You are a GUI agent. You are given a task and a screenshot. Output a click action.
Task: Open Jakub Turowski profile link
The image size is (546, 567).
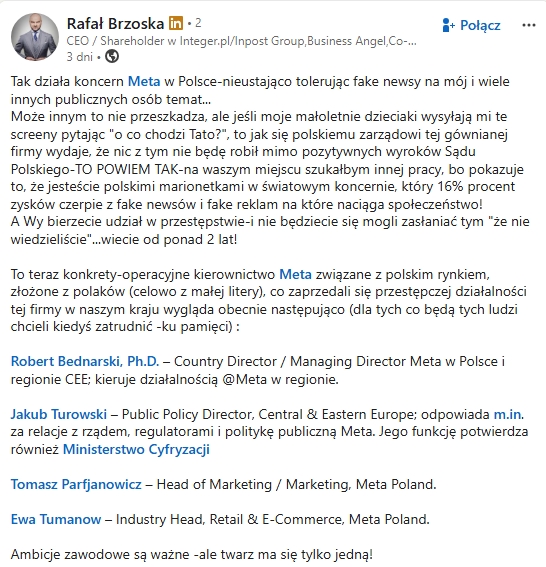point(59,414)
